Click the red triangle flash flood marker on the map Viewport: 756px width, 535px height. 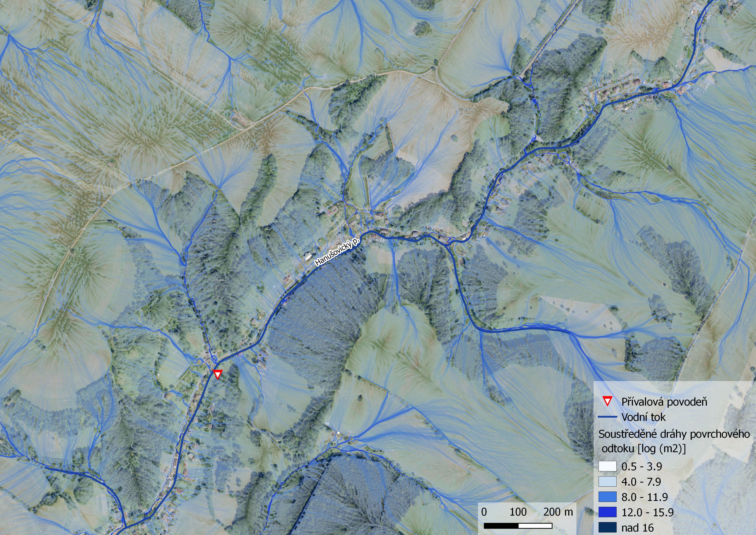pos(218,374)
